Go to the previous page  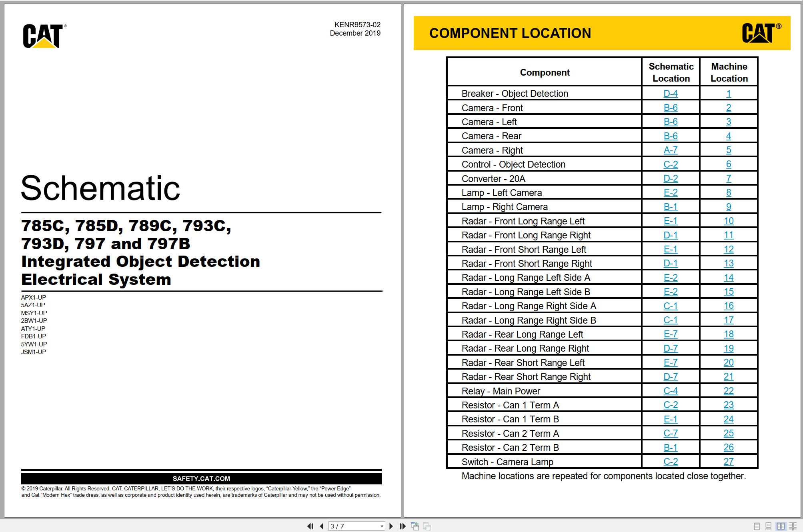pos(322,526)
